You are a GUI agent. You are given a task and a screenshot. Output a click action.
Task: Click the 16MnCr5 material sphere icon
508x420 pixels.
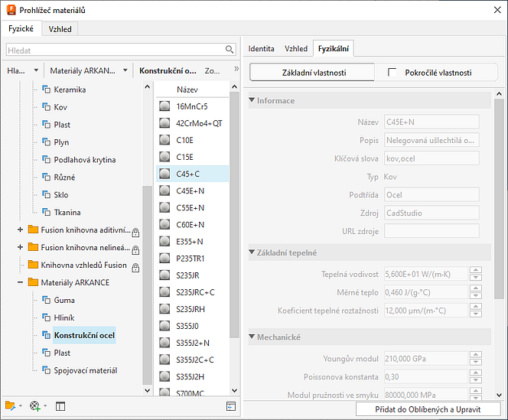(x=164, y=106)
